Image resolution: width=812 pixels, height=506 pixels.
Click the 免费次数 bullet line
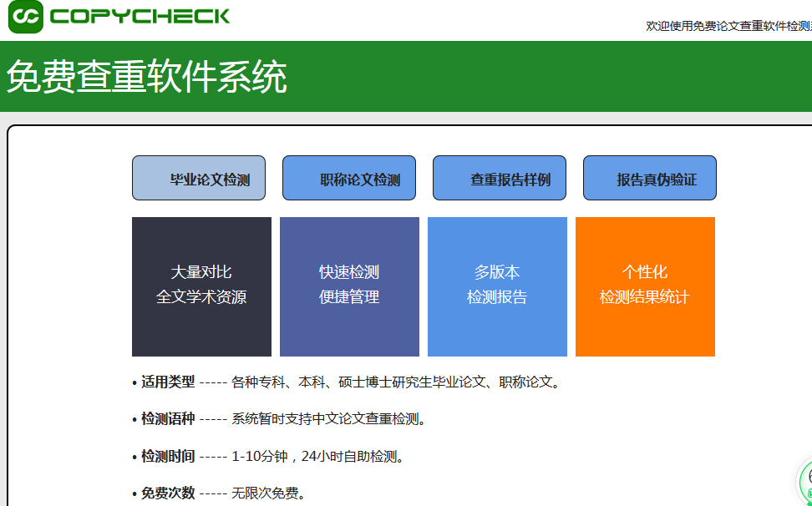220,493
